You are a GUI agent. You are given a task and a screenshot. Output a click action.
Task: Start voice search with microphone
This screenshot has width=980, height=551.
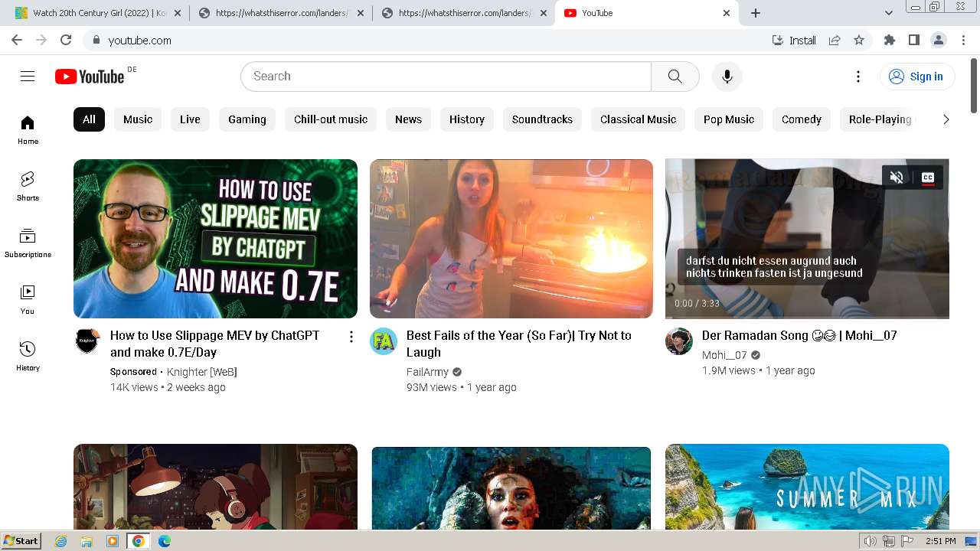click(727, 77)
